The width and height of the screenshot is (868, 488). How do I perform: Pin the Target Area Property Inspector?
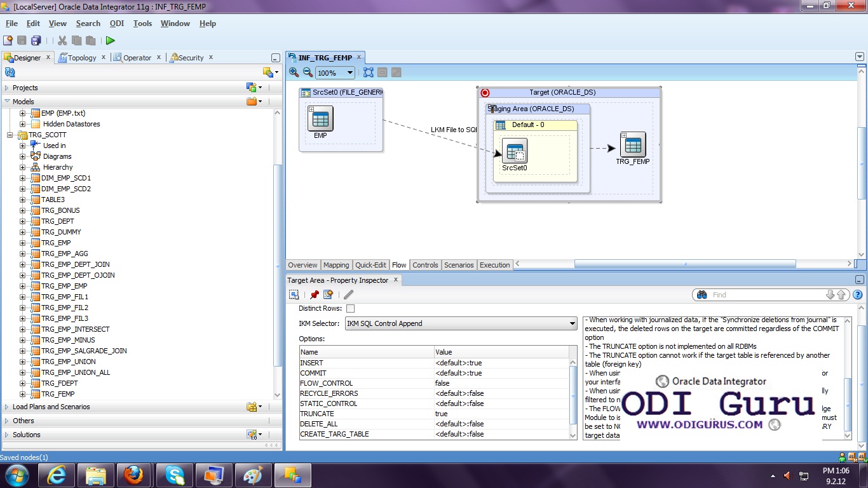315,294
